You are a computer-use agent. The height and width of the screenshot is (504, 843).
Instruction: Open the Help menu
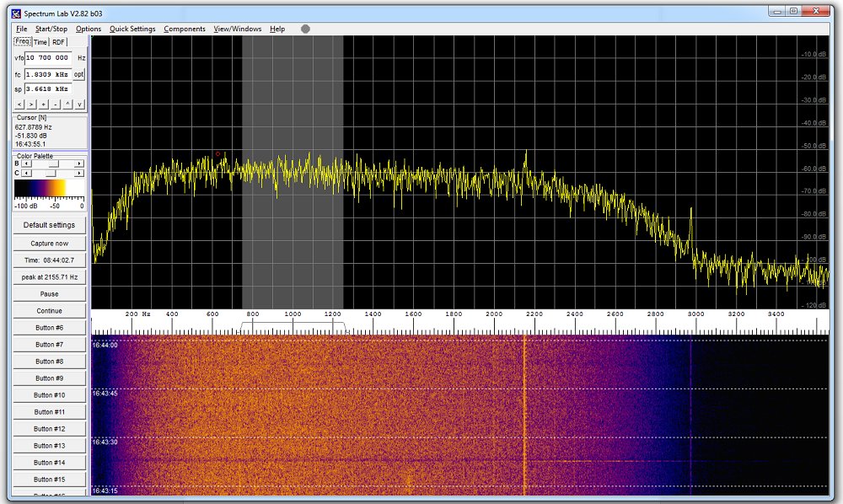click(x=277, y=29)
